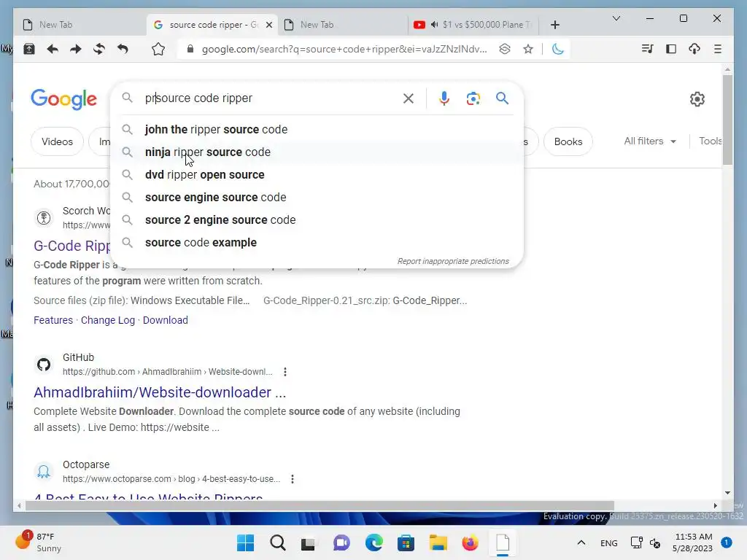
Task: Switch to the $1 vs $500,000 Plane YouTube tab
Action: [473, 25]
